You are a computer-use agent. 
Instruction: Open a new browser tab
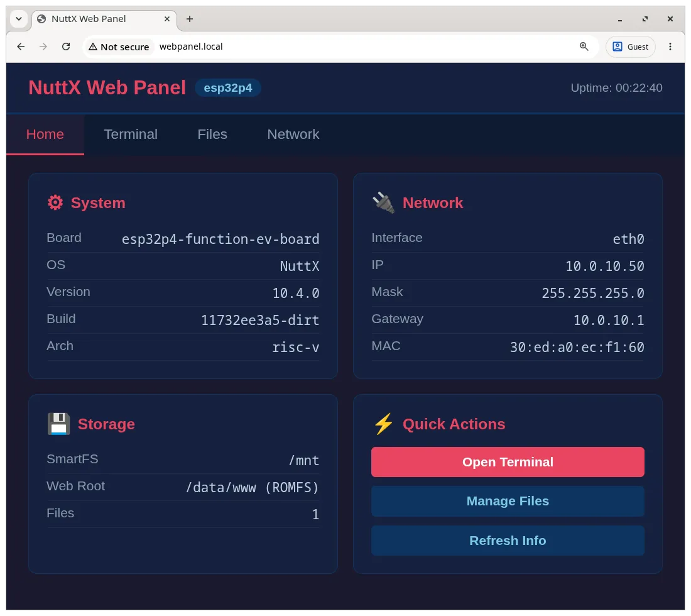tap(190, 19)
